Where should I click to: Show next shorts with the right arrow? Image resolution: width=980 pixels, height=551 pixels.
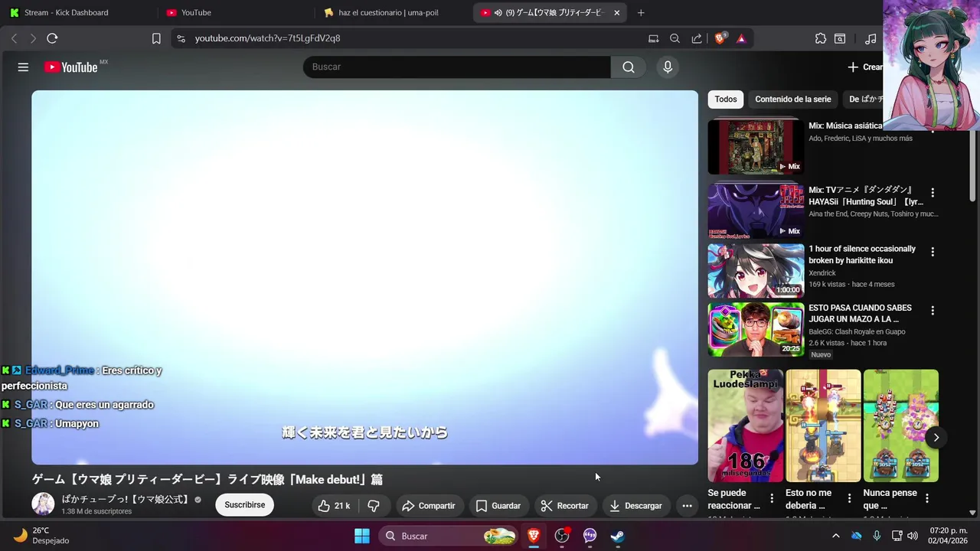tap(936, 438)
